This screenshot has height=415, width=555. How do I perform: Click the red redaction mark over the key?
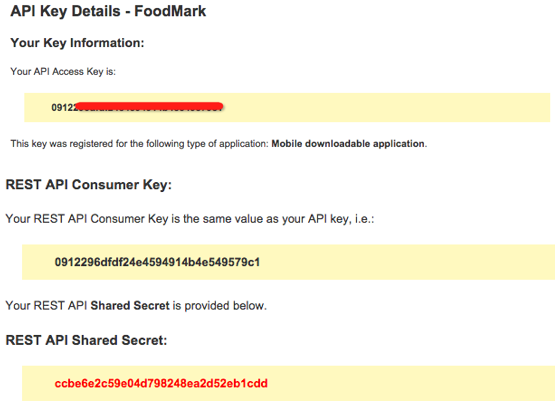[149, 106]
